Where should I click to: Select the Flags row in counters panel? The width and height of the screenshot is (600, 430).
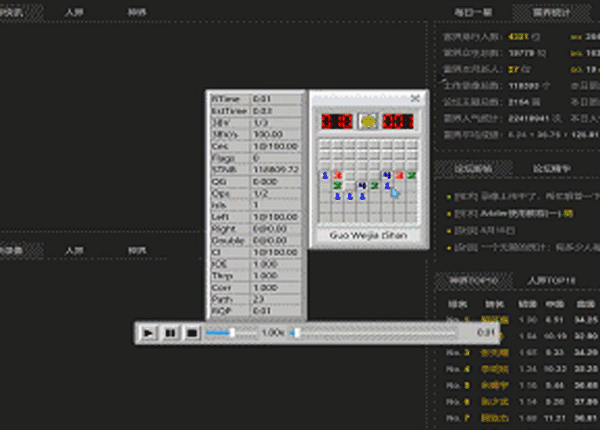tap(256, 158)
